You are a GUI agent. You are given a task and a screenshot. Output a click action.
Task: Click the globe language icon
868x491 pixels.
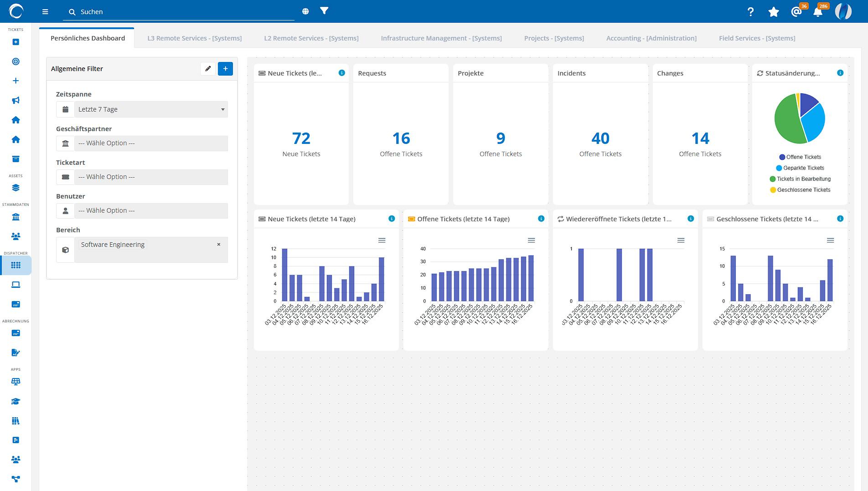pyautogui.click(x=305, y=11)
